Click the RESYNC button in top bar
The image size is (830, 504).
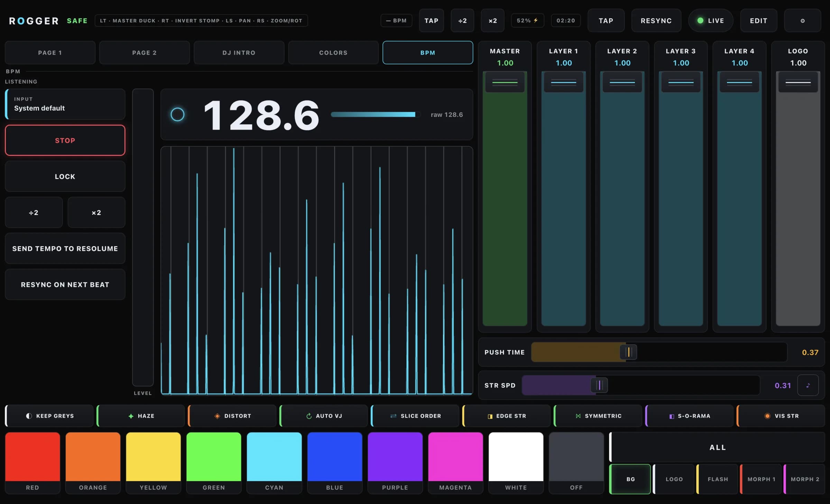tap(656, 21)
